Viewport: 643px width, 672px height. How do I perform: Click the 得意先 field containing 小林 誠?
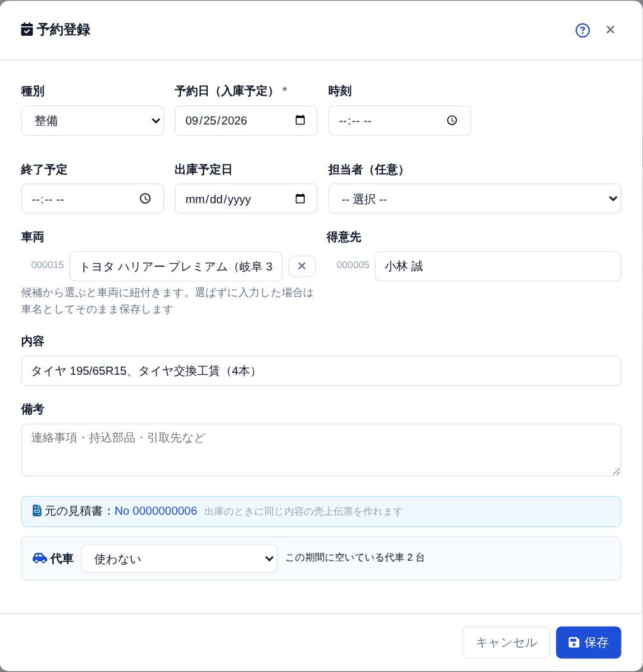coord(498,266)
